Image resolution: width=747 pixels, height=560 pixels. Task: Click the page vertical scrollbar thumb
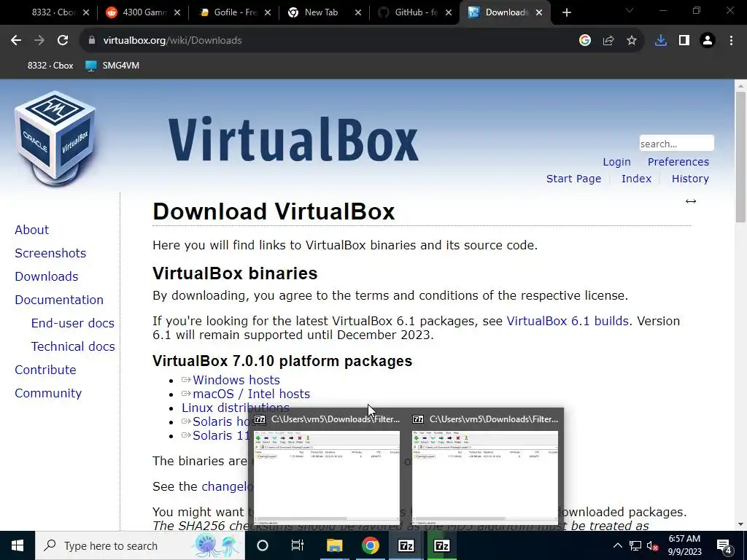click(740, 156)
